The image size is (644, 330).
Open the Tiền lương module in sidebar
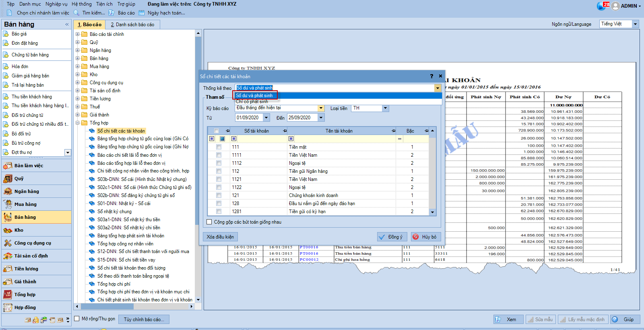pyautogui.click(x=36, y=269)
